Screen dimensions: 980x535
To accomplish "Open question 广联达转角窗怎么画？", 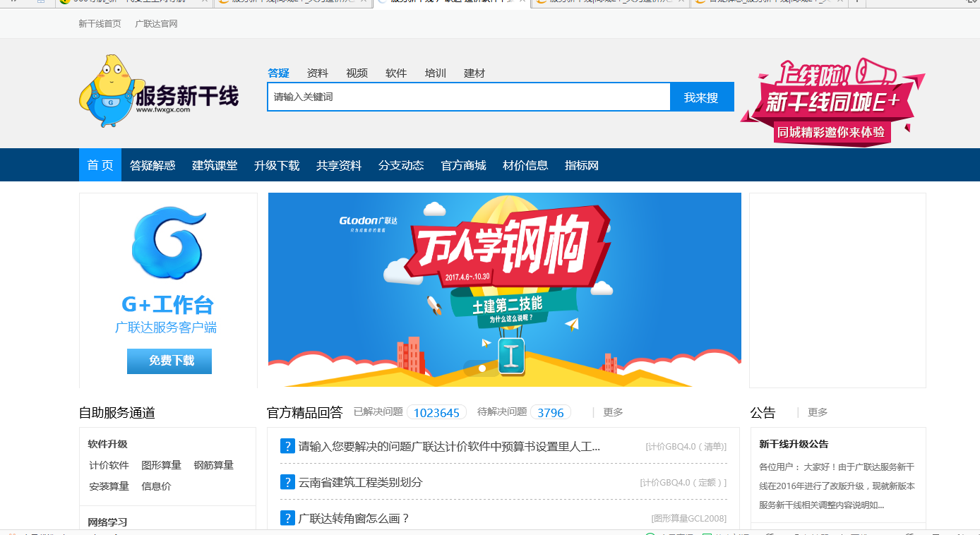I will (354, 518).
